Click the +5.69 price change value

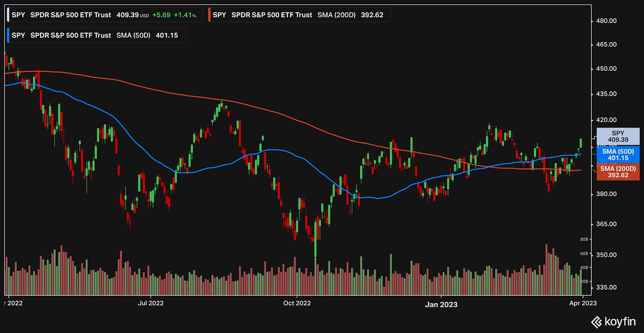[161, 15]
